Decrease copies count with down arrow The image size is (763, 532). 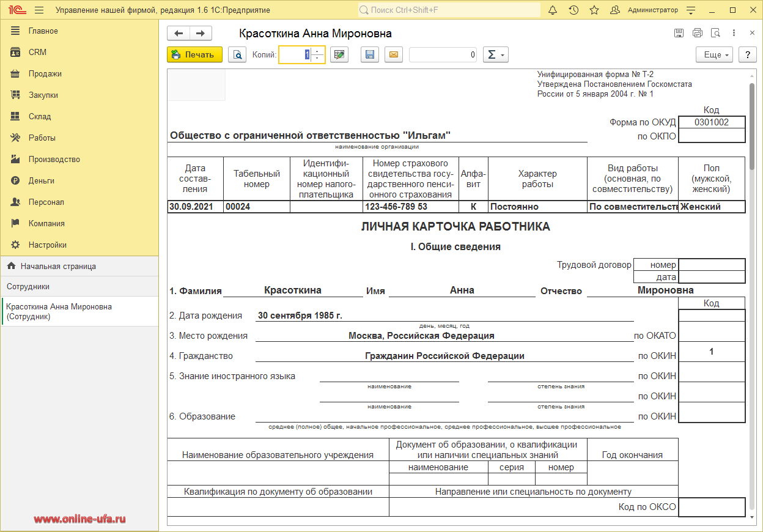point(317,58)
